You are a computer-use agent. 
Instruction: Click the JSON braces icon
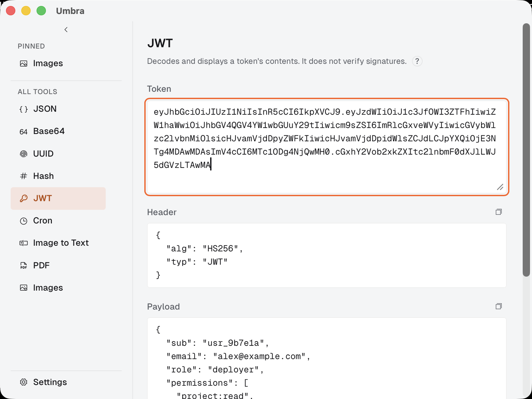24,109
